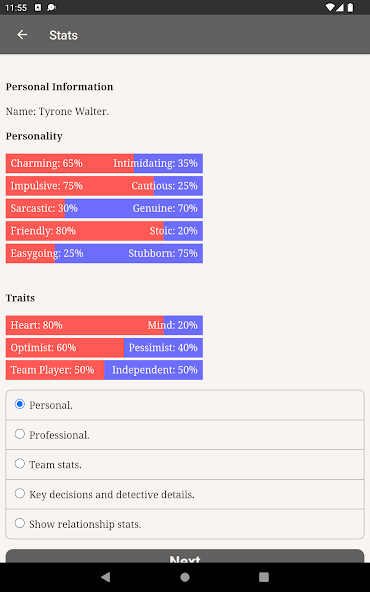Screen dimensions: 370x592
Task: Tap the Team Player versus Independent bar
Action: click(104, 370)
